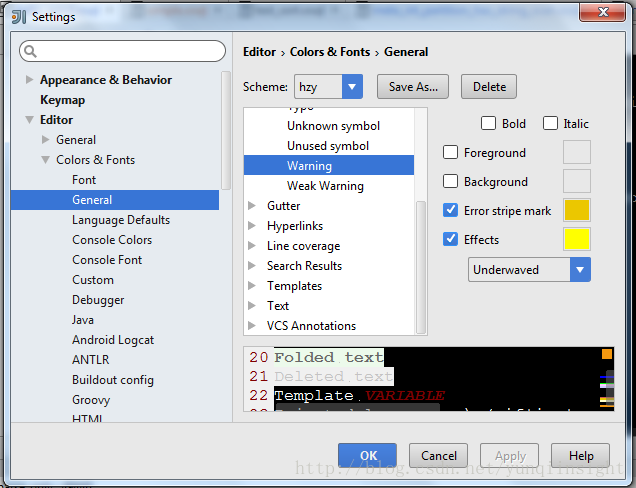Select Java color settings
Image resolution: width=636 pixels, height=488 pixels.
tap(83, 320)
